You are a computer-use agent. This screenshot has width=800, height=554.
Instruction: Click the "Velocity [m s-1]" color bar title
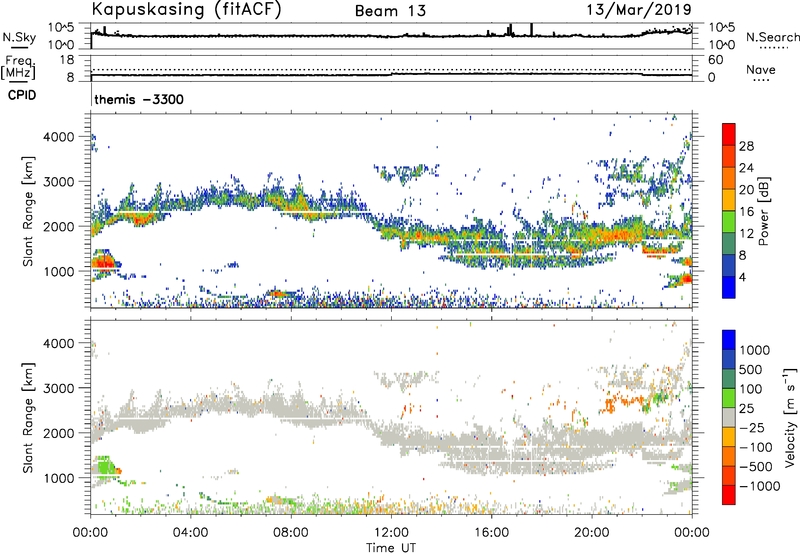(790, 417)
